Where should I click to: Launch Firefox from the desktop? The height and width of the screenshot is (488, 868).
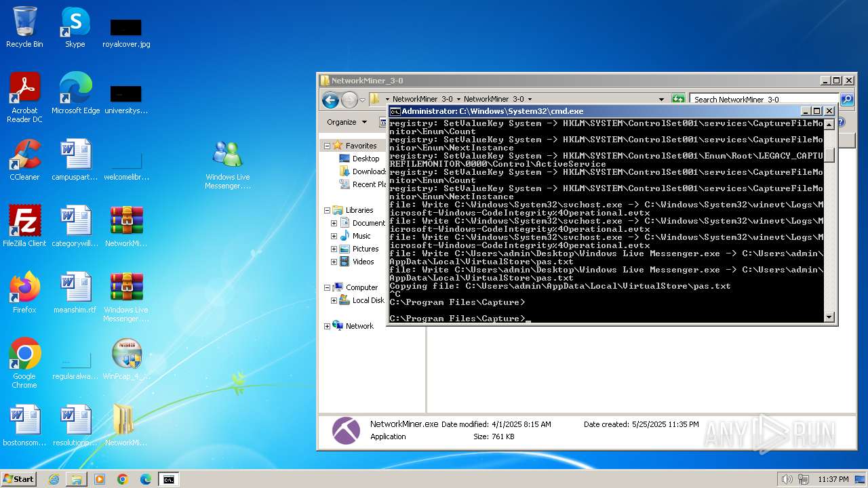pyautogui.click(x=24, y=293)
